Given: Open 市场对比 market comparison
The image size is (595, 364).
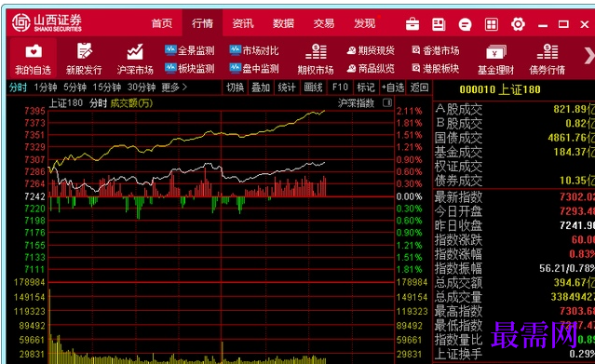Looking at the screenshot, I should click(x=254, y=50).
